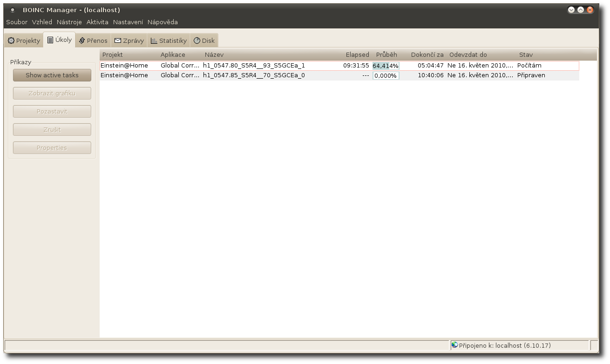Open the Aktivita menu
The image size is (610, 364).
[x=97, y=22]
